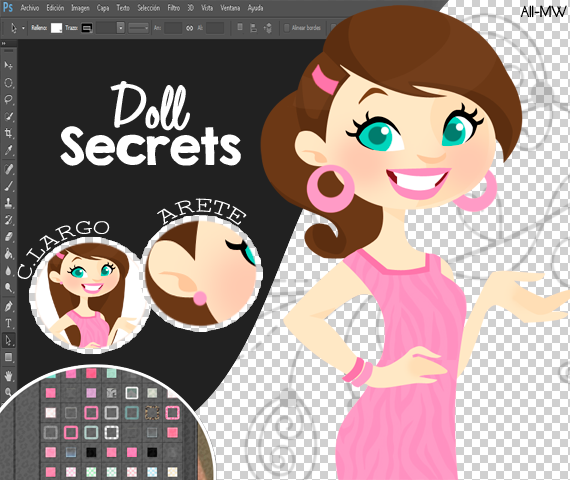Viewport: 570px width, 480px height.
Task: Open the Selección menu
Action: (149, 8)
